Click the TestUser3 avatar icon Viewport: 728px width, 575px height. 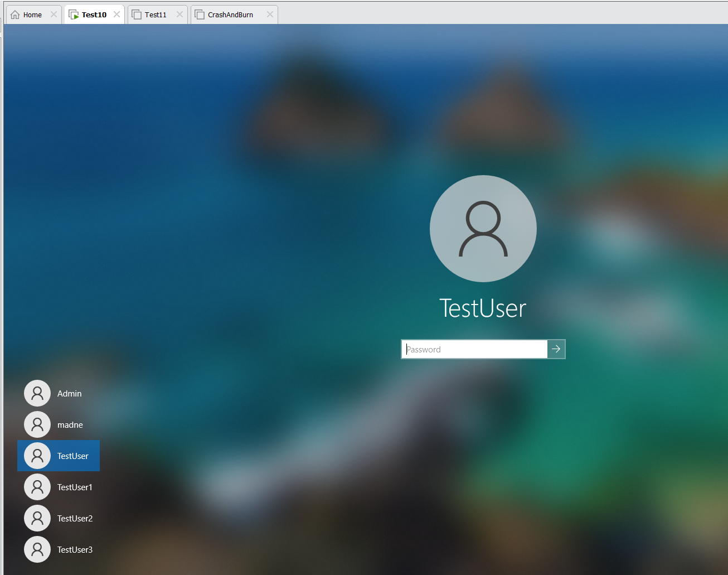point(37,549)
